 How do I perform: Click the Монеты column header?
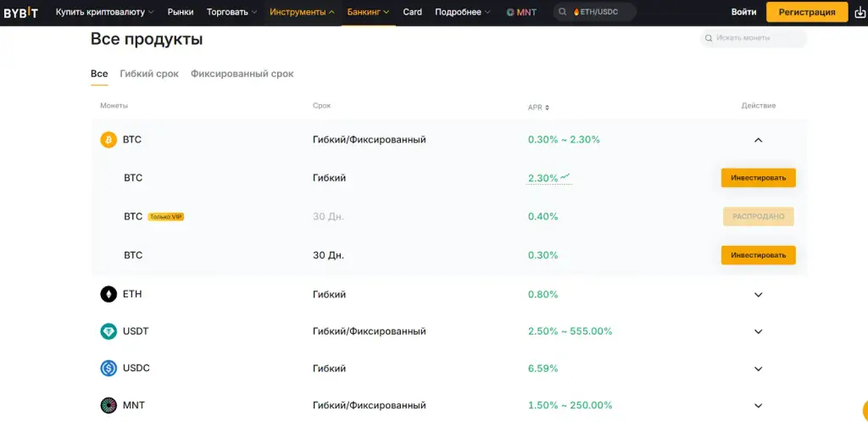pos(114,106)
